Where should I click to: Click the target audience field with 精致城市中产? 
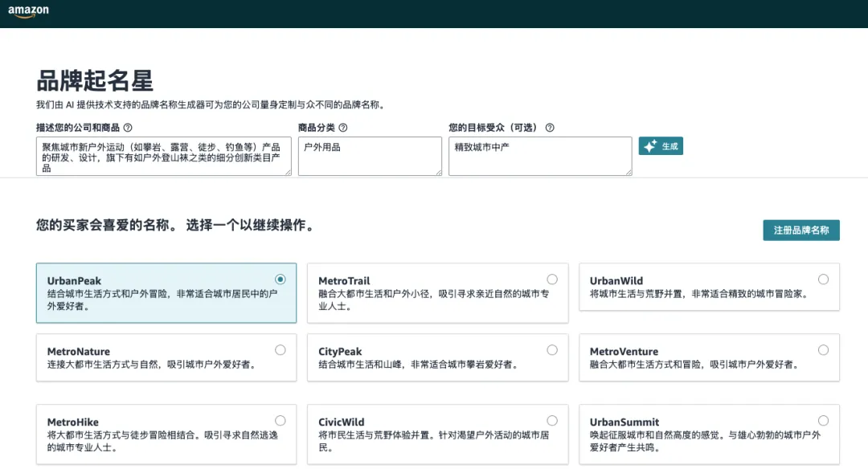click(x=539, y=156)
